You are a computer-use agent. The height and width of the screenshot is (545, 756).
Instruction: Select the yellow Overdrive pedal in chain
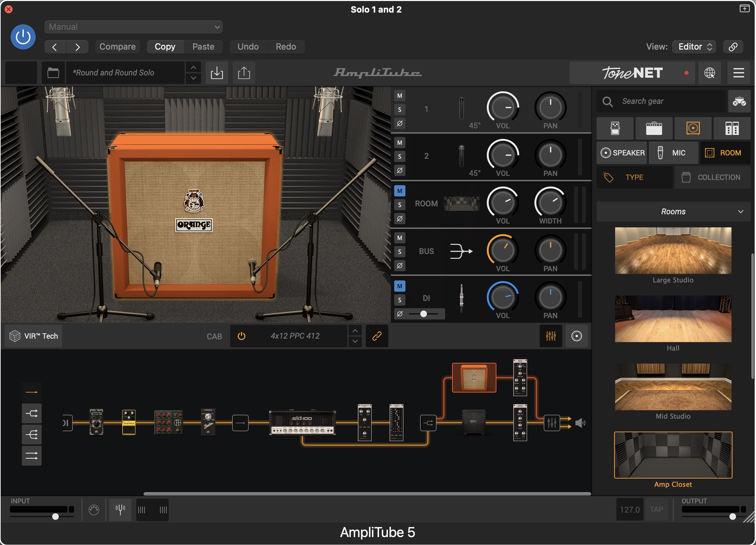[129, 422]
